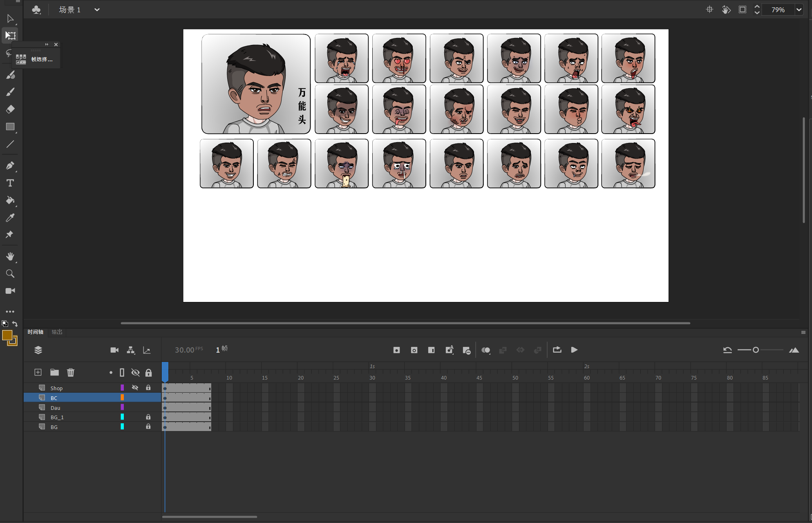812x523 pixels.
Task: Select the Eraser tool
Action: point(10,109)
